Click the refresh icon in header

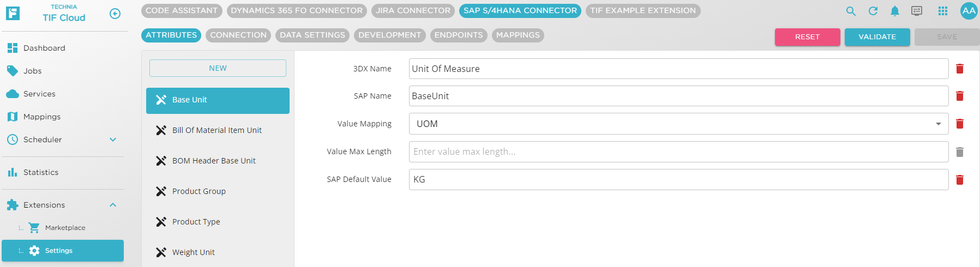coord(873,11)
